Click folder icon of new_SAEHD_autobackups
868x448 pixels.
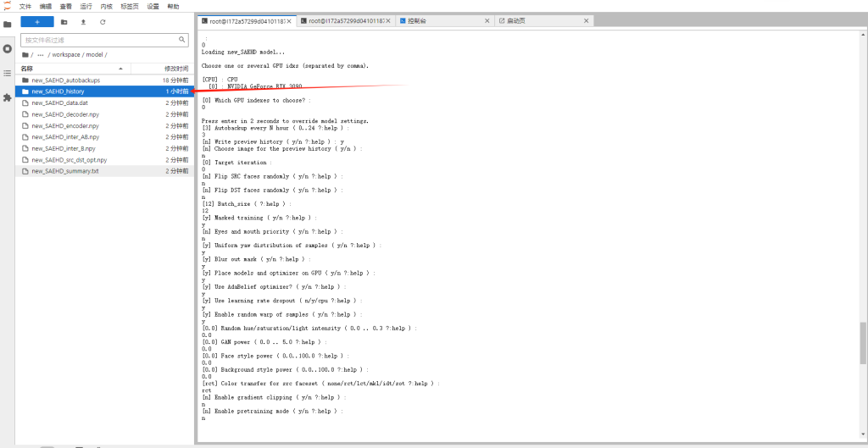click(x=25, y=80)
